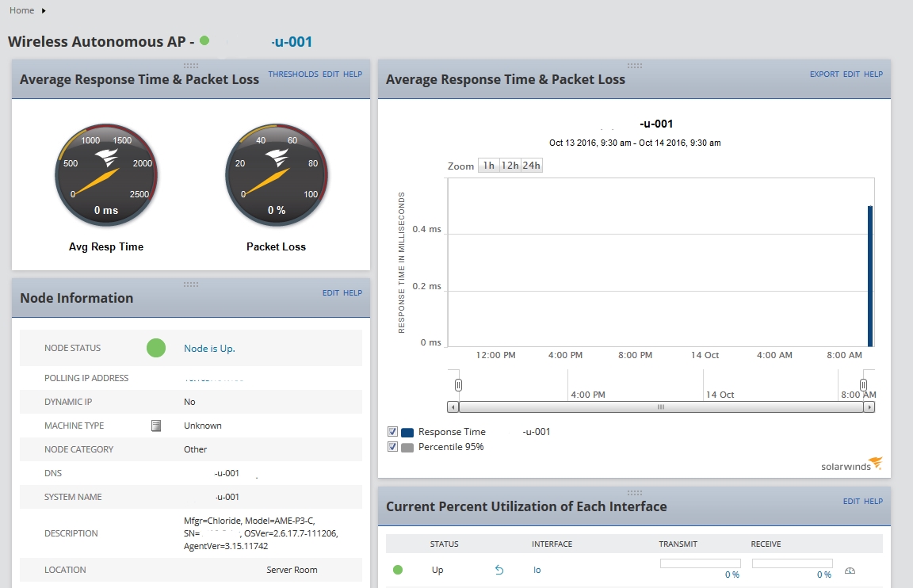Screen dimensions: 913x588
Task: Click the Packet Loss gauge
Action: [x=277, y=174]
